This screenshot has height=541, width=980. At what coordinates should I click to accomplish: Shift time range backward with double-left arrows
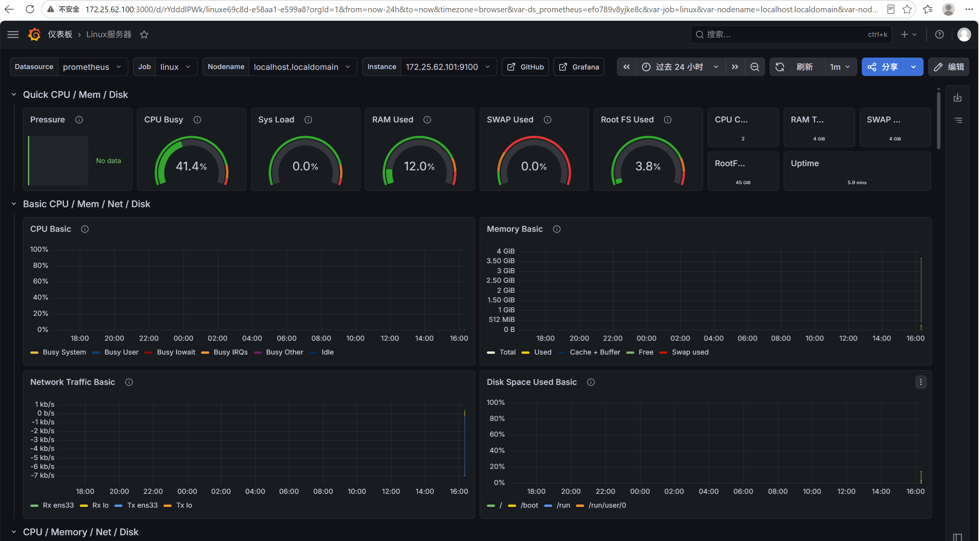[x=626, y=67]
